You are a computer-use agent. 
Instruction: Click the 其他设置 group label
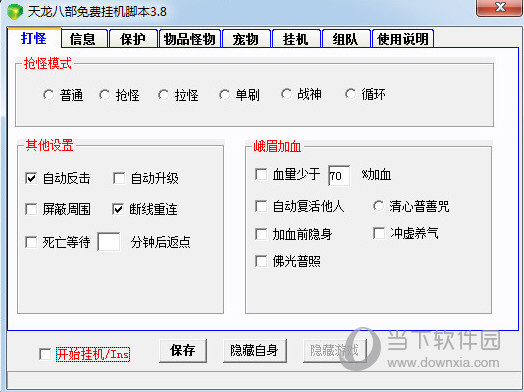[x=49, y=145]
